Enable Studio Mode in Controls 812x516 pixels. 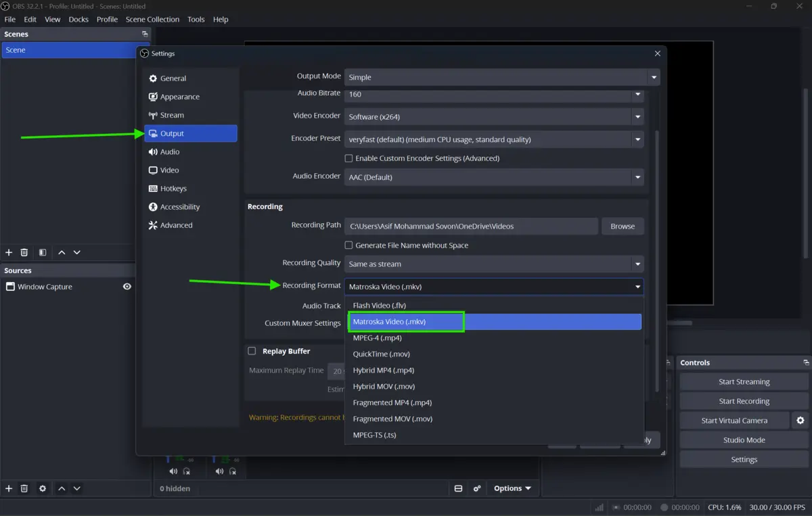coord(744,440)
